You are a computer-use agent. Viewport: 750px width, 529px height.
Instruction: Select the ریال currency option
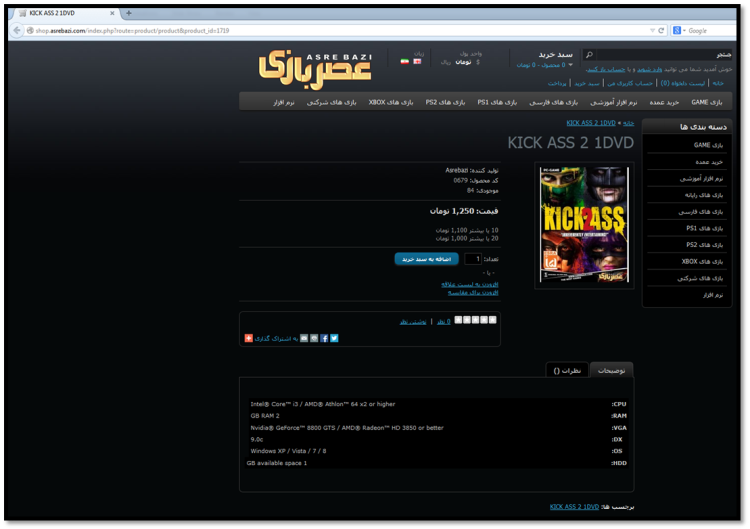tap(446, 62)
